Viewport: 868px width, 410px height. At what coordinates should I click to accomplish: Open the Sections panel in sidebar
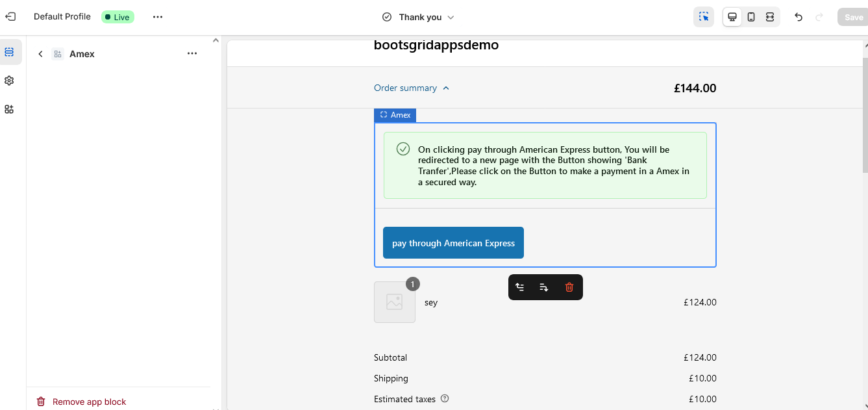(x=9, y=52)
